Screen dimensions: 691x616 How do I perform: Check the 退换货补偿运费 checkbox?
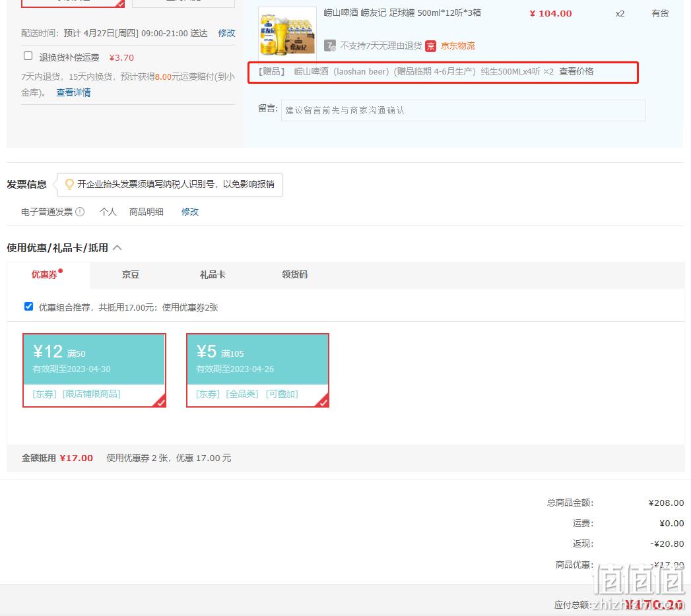[28, 56]
